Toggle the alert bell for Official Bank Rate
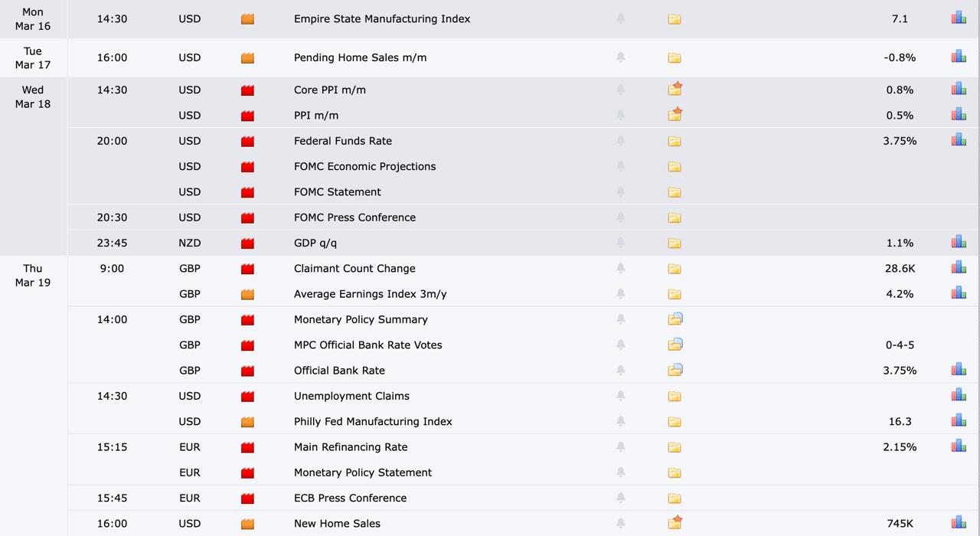The height and width of the screenshot is (536, 980). click(x=621, y=370)
